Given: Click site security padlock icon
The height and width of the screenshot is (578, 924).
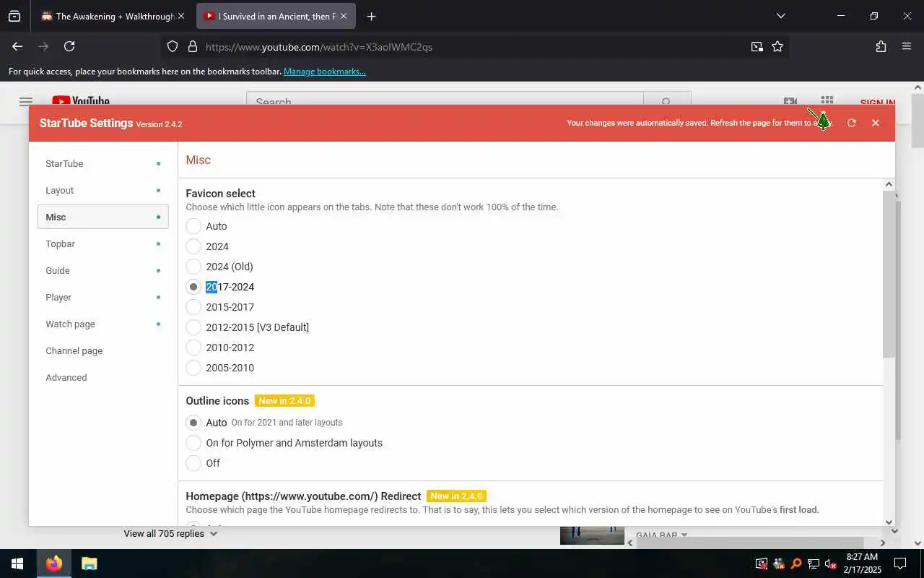Looking at the screenshot, I should [192, 46].
